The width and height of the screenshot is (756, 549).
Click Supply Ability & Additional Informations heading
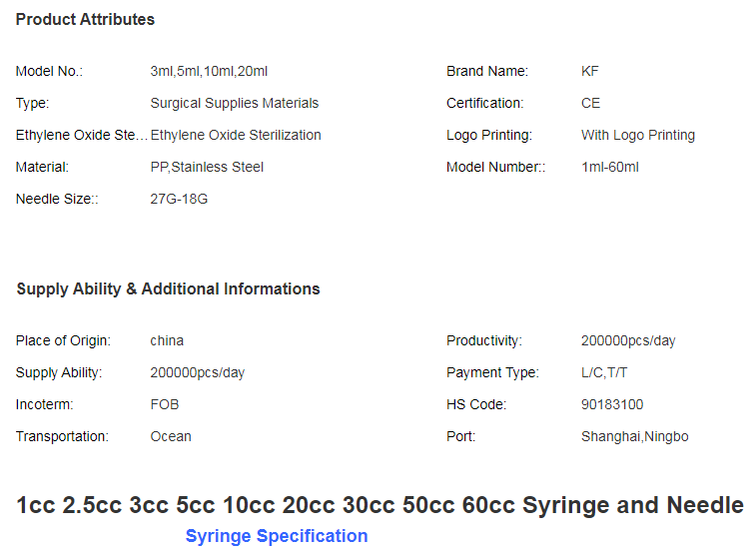[x=168, y=288]
